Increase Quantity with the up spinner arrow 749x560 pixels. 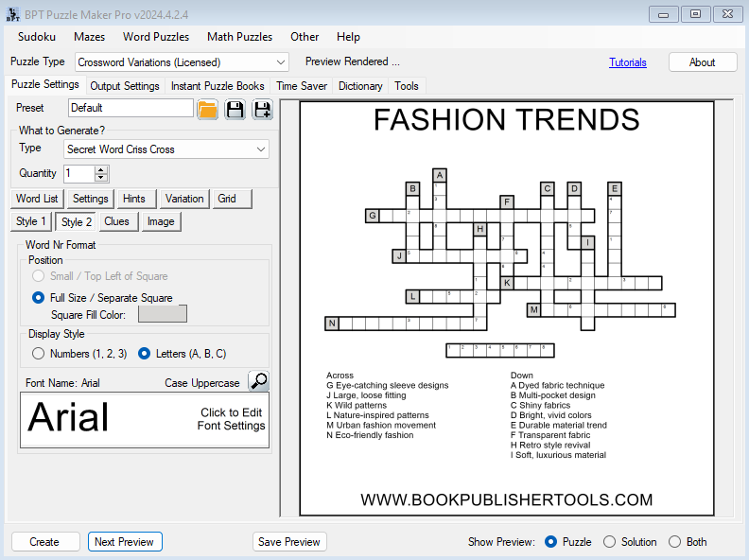pos(102,169)
